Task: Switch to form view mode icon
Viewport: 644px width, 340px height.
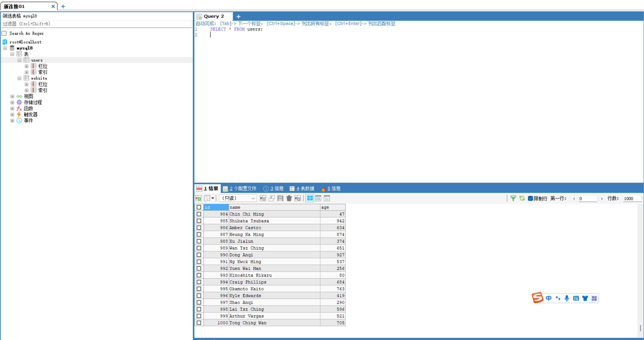Action: click(x=318, y=198)
